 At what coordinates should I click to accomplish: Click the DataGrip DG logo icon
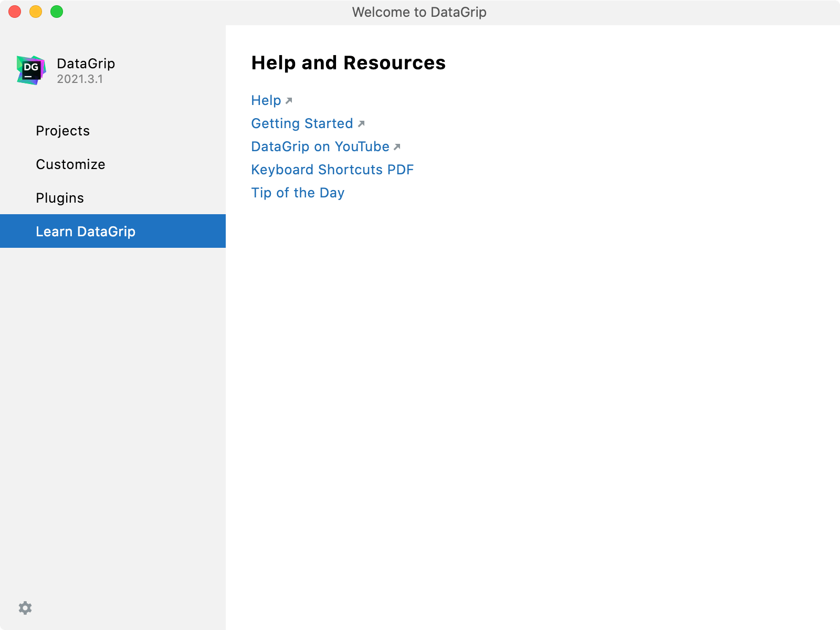point(31,70)
